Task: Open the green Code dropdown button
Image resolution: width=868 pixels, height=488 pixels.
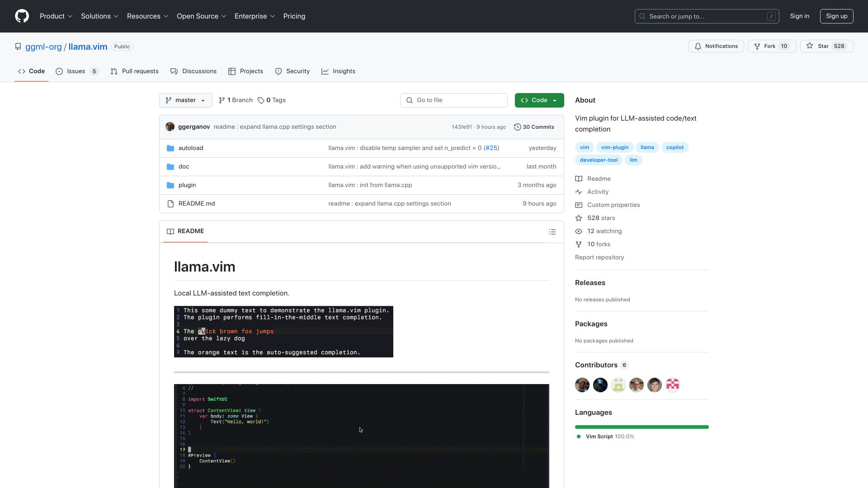Action: pyautogui.click(x=539, y=100)
